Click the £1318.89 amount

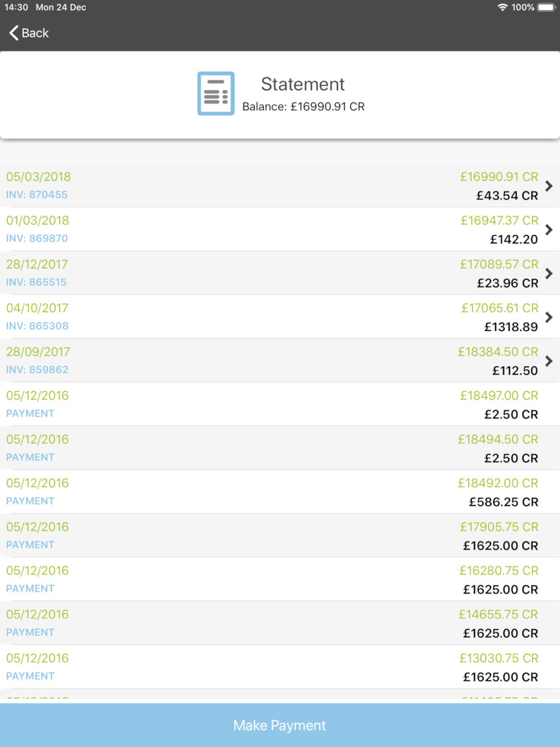pyautogui.click(x=511, y=326)
